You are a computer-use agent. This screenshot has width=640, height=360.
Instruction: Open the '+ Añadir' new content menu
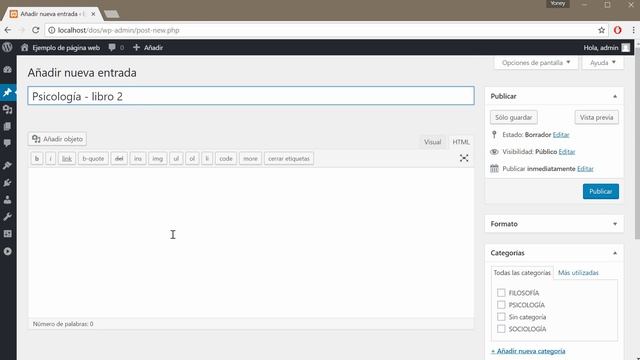click(x=148, y=48)
